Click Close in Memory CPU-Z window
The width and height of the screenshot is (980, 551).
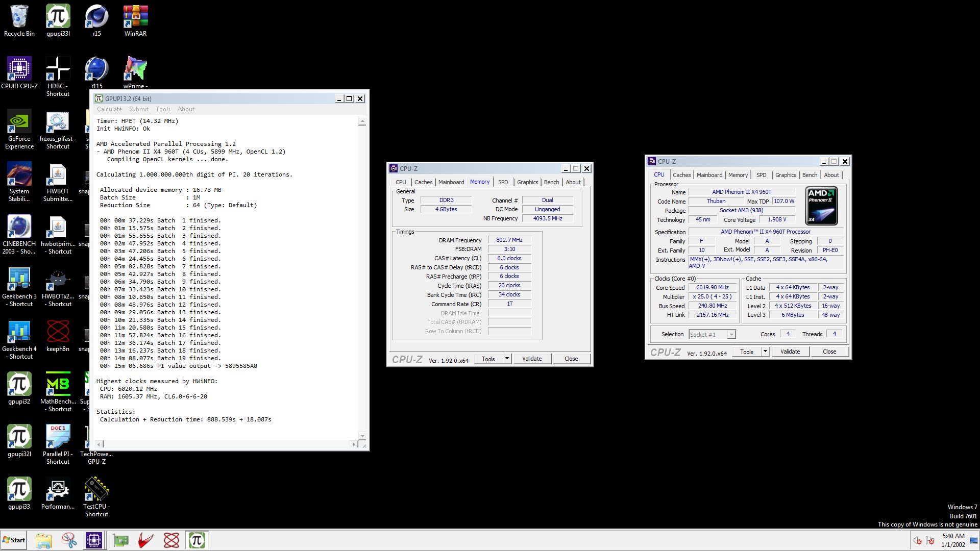pyautogui.click(x=571, y=359)
